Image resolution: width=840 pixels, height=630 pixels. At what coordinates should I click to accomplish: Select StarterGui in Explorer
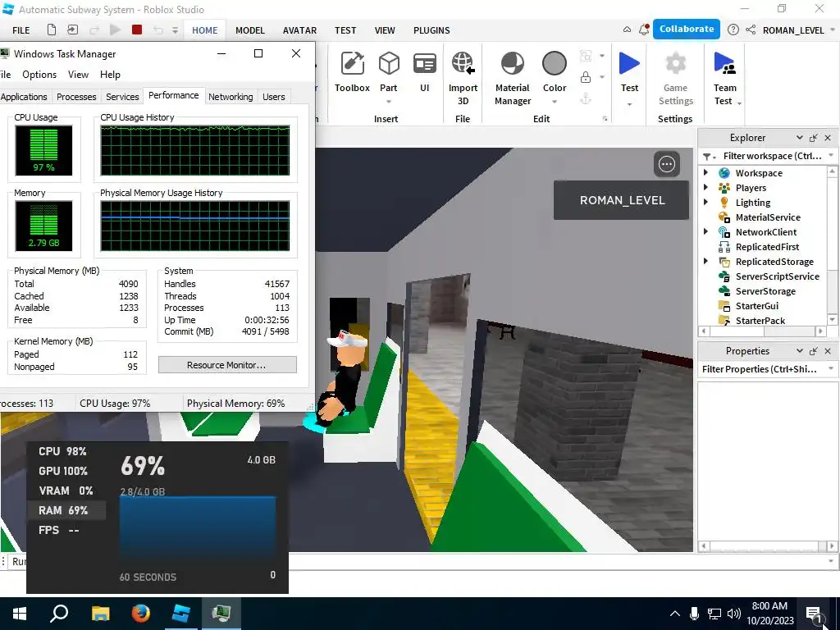coord(756,306)
